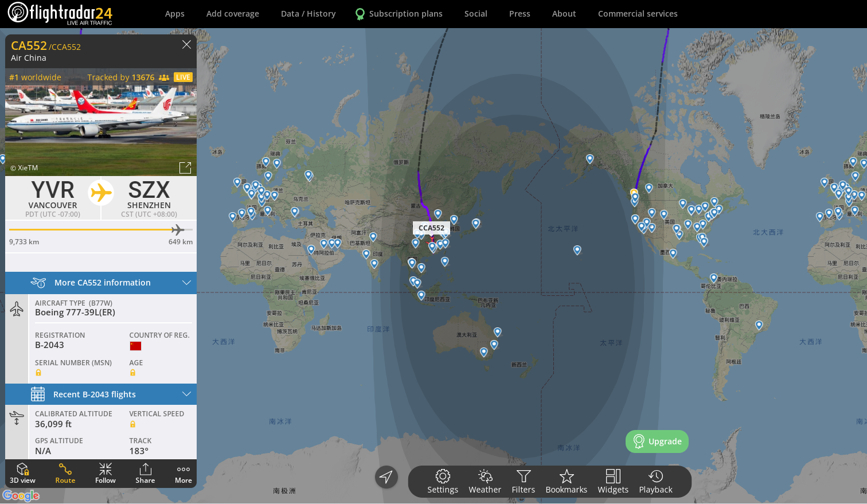Close the CA552 flight details panel
Image resolution: width=867 pixels, height=504 pixels.
click(186, 45)
